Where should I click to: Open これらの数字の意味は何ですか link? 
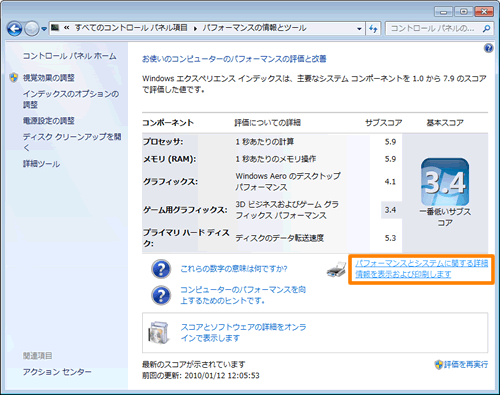234,269
